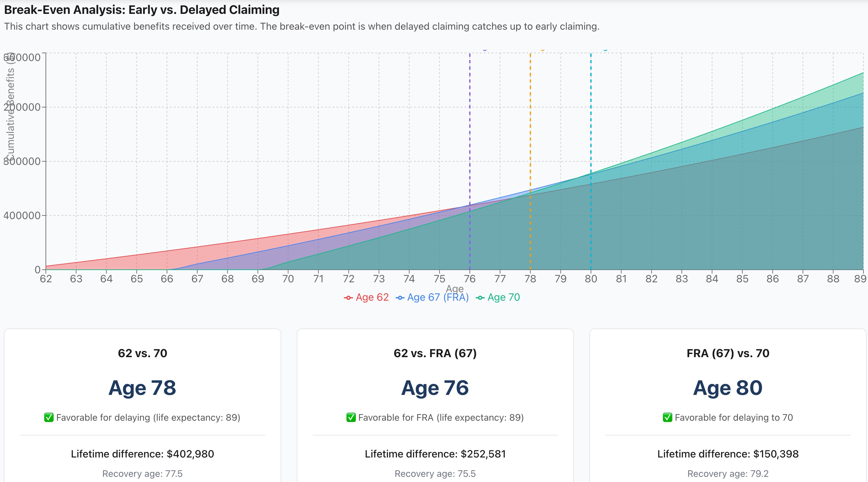Click 'Lifetime difference: $252,581'
The image size is (868, 482).
(435, 454)
